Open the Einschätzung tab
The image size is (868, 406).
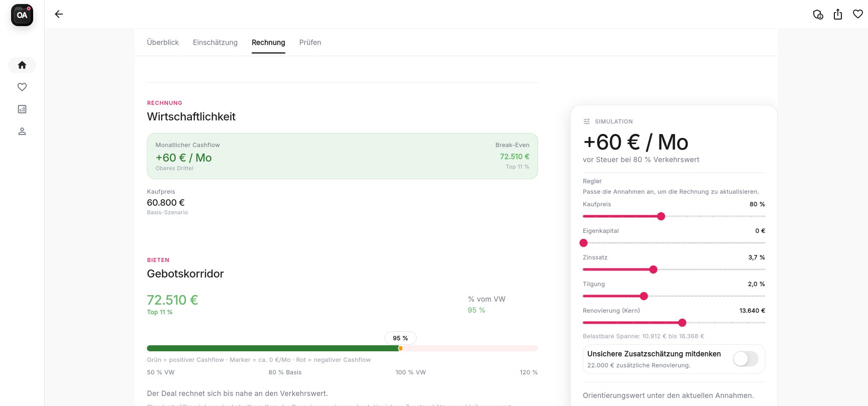click(x=215, y=43)
